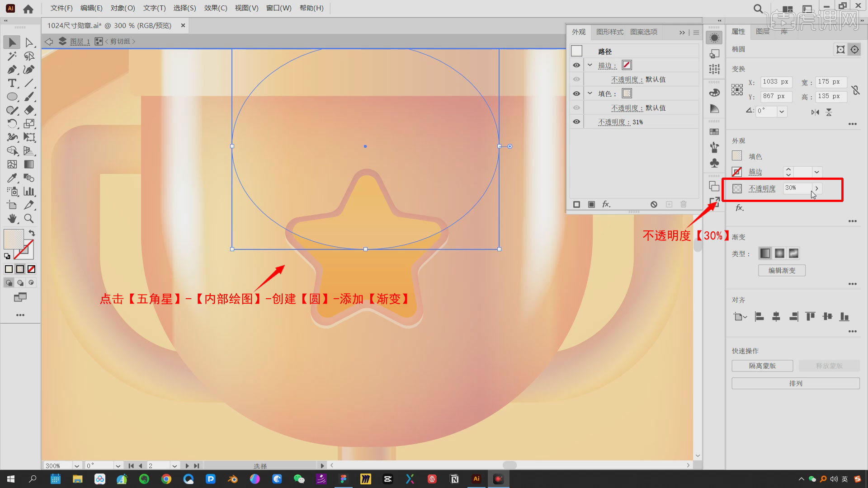Select the Line Segment tool
This screenshot has width=868, height=488.
coord(29,83)
